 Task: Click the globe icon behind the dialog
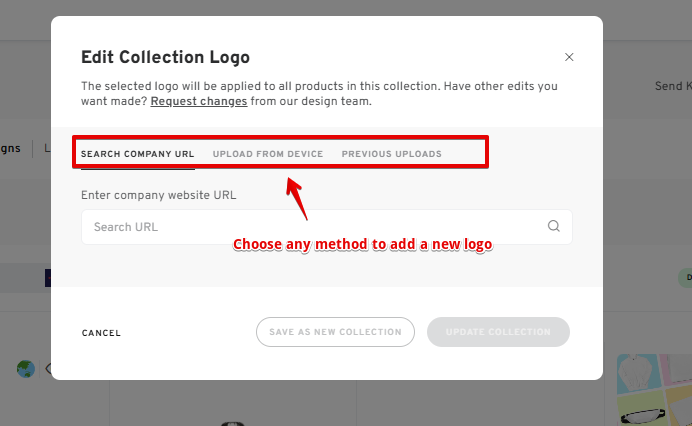tap(26, 369)
